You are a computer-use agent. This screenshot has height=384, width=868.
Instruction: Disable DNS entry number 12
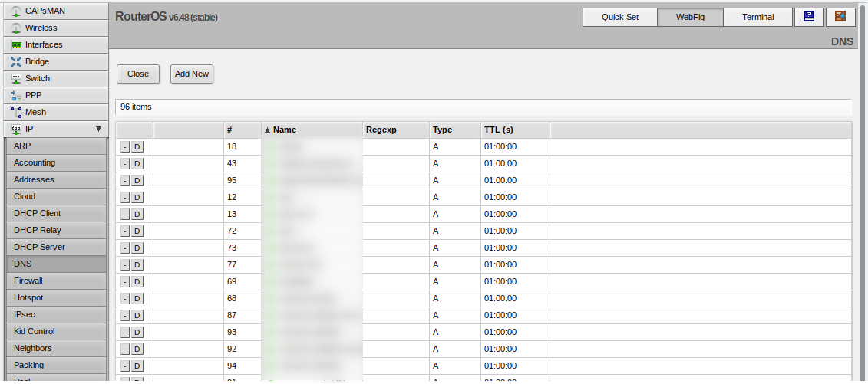tap(137, 198)
